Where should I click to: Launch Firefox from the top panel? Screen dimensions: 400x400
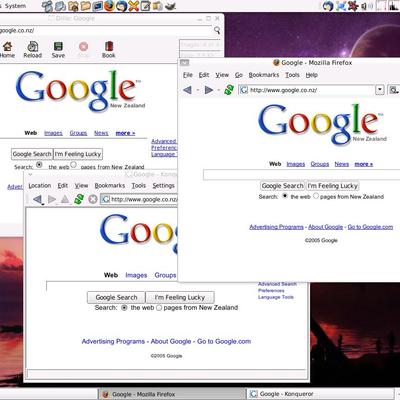click(x=109, y=6)
